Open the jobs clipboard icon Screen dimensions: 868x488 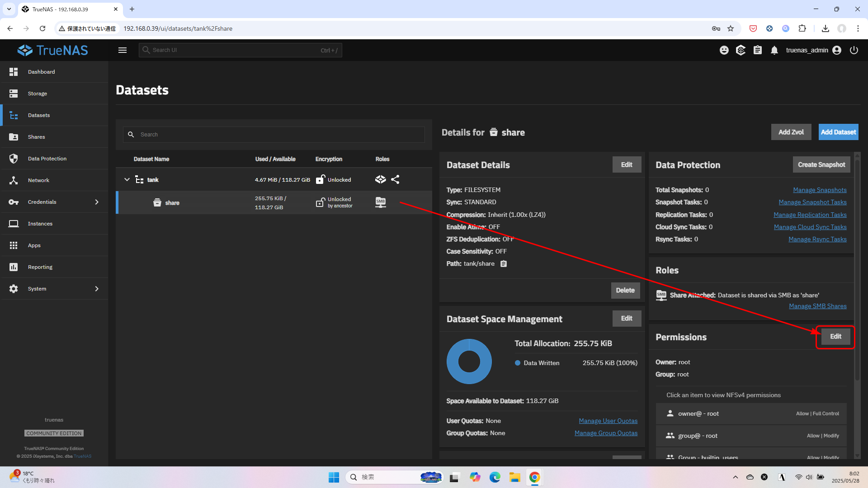click(x=758, y=50)
